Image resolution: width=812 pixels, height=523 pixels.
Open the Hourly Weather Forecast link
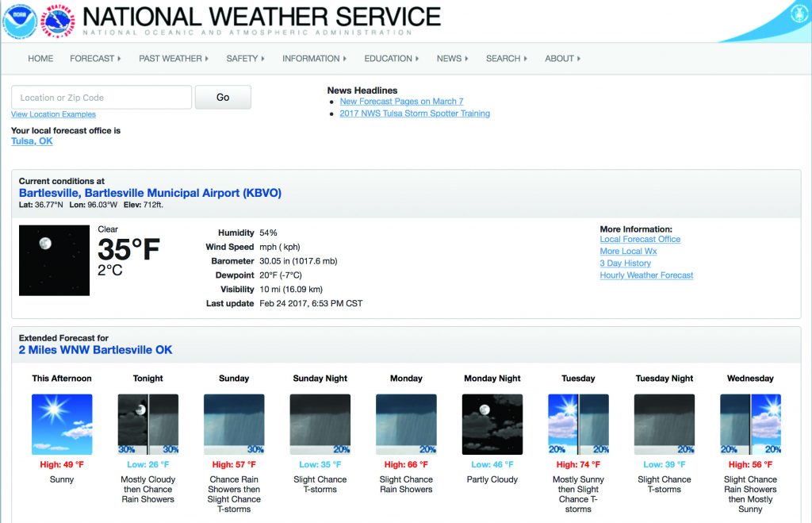coord(646,275)
